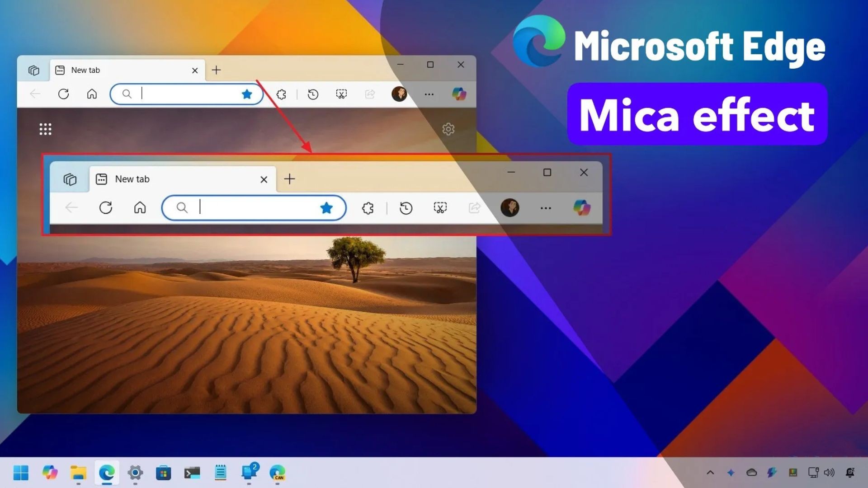Add new tab in magnified Edge toolbar
The image size is (868, 488).
pyautogui.click(x=289, y=179)
